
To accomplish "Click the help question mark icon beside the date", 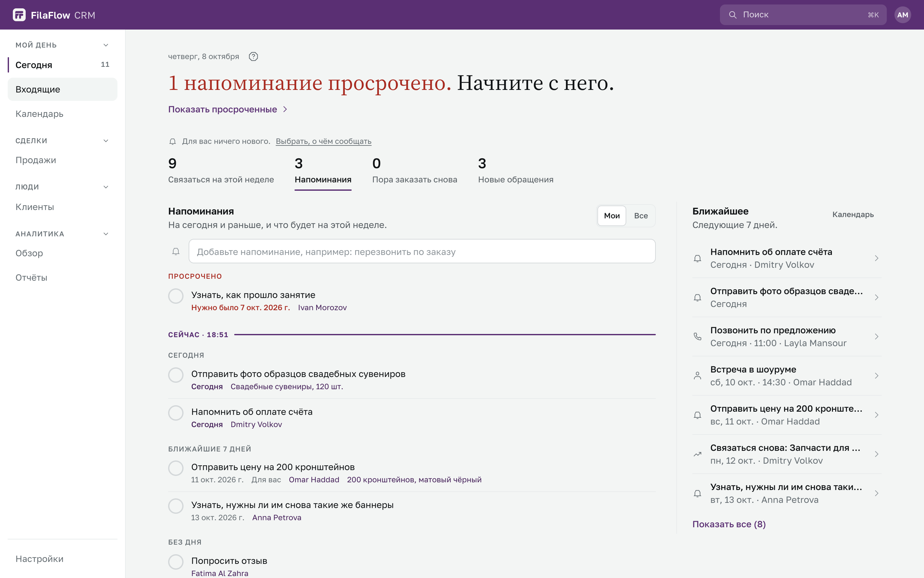I will point(253,57).
